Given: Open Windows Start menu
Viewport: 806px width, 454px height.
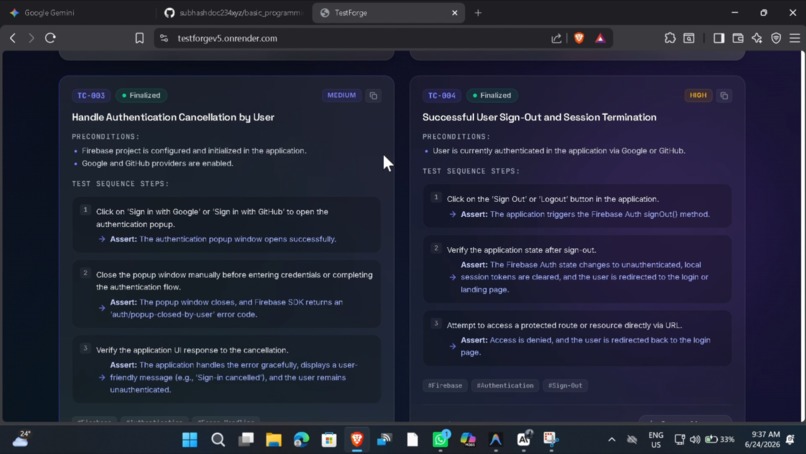Looking at the screenshot, I should point(190,440).
